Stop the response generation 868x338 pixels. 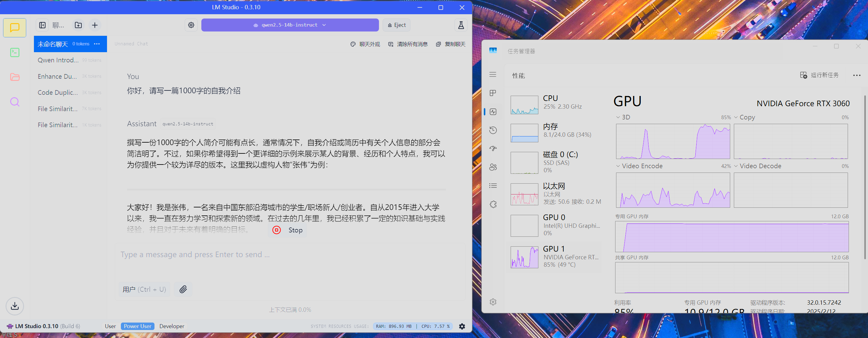(x=287, y=230)
